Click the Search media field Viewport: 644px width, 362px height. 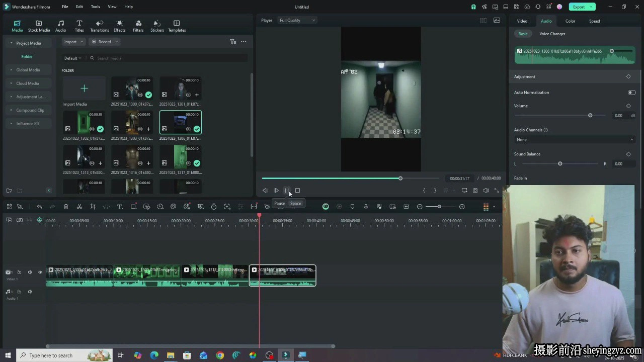tap(168, 58)
